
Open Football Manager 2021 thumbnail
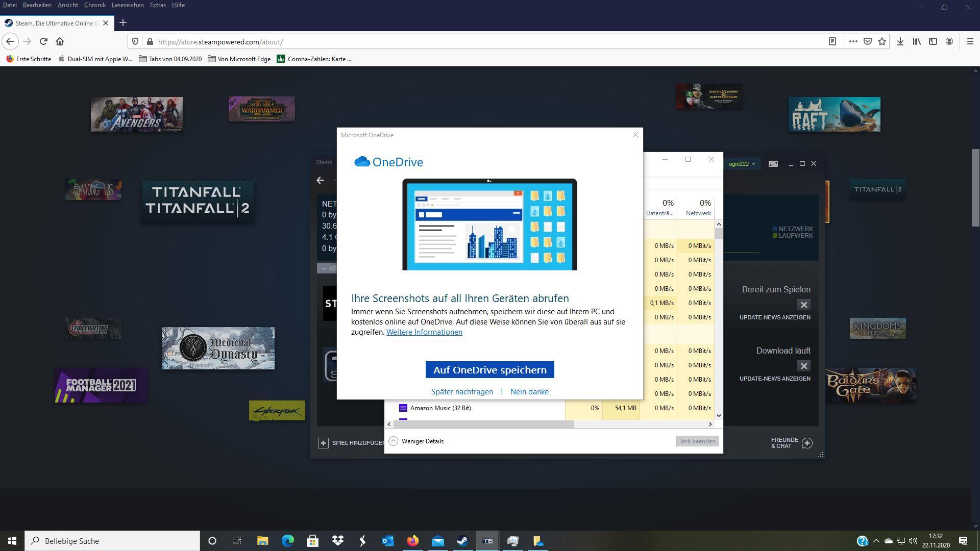101,385
